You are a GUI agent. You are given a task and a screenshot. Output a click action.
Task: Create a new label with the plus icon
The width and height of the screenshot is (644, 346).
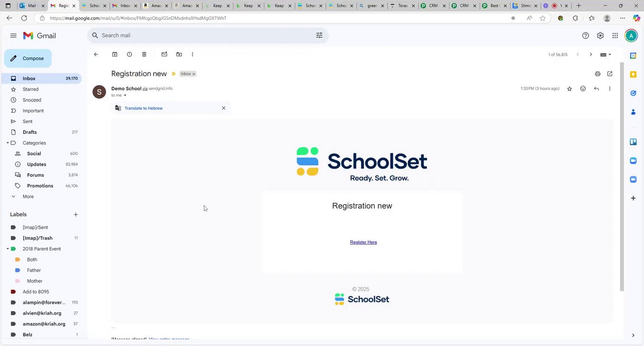click(75, 215)
